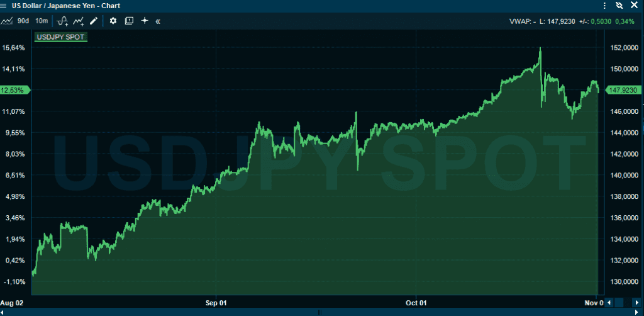Click the Sep 01 date label
Image resolution: width=644 pixels, height=316 pixels.
216,303
